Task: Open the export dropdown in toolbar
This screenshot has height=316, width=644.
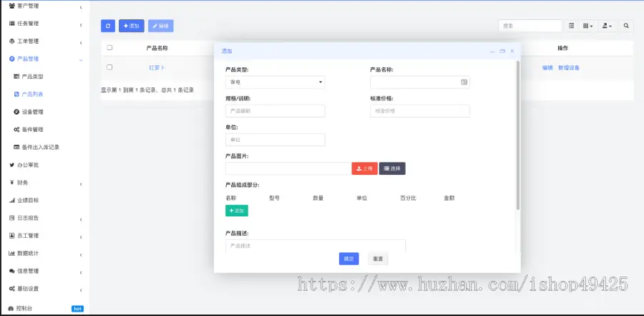Action: point(606,26)
